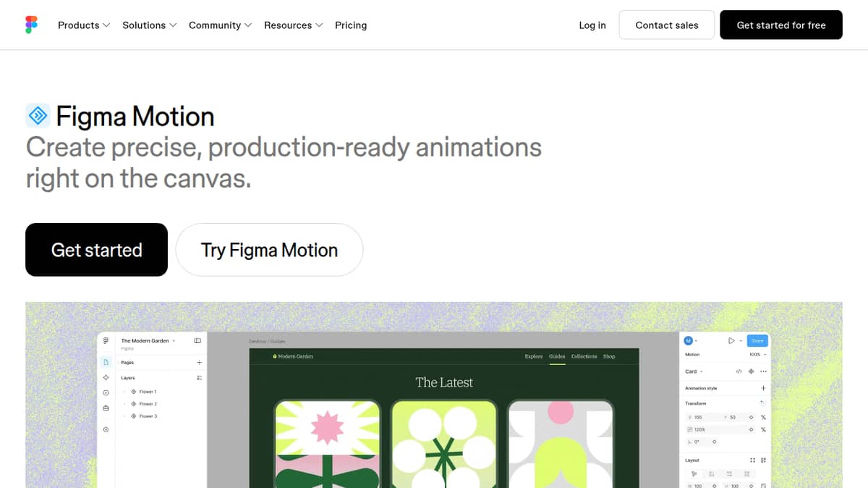The image size is (868, 488).
Task: Open the code view icon beside Card
Action: pos(739,371)
